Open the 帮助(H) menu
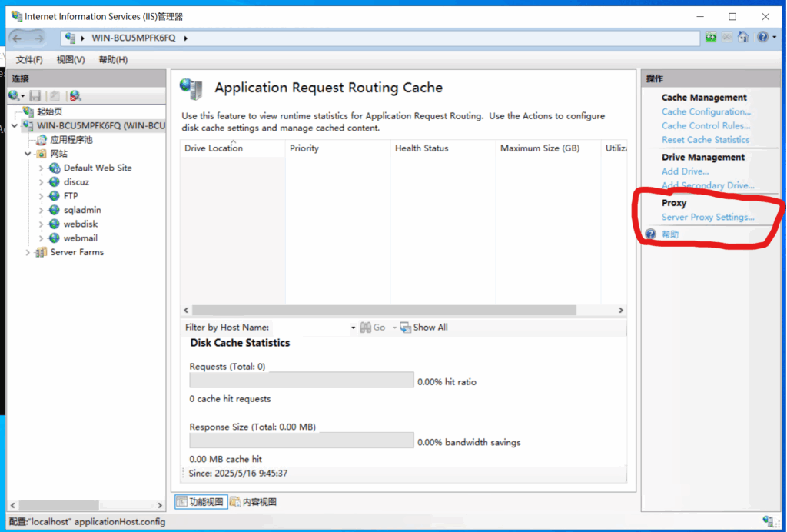The image size is (787, 532). (113, 60)
